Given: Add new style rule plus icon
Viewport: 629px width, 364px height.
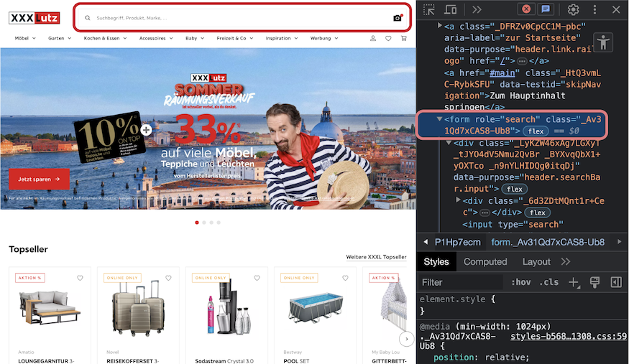Looking at the screenshot, I should [x=574, y=282].
